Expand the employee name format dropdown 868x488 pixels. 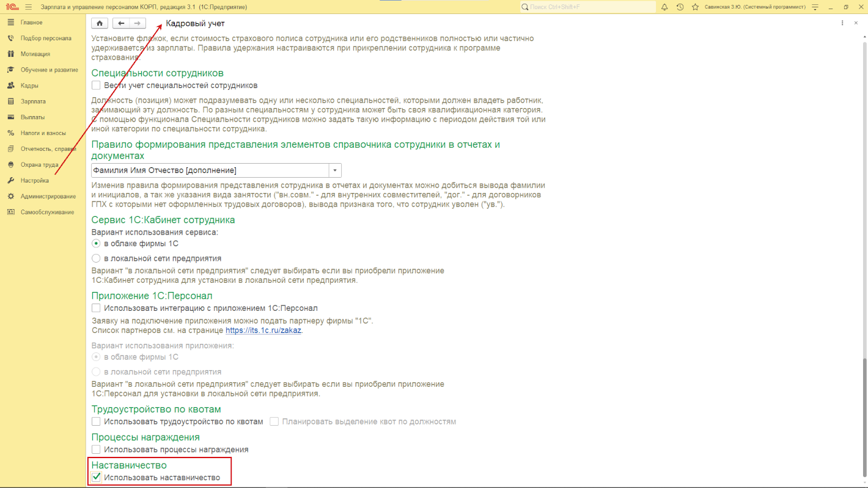[335, 170]
